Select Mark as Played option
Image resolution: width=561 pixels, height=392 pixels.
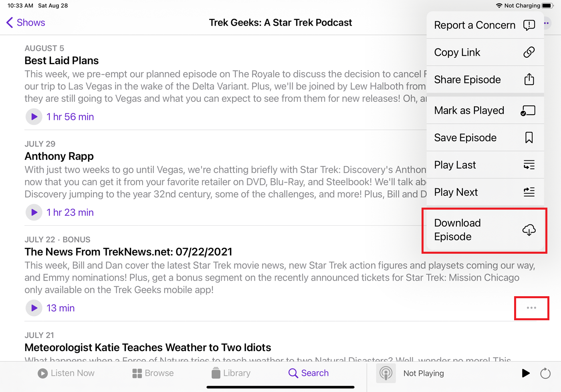tap(485, 110)
